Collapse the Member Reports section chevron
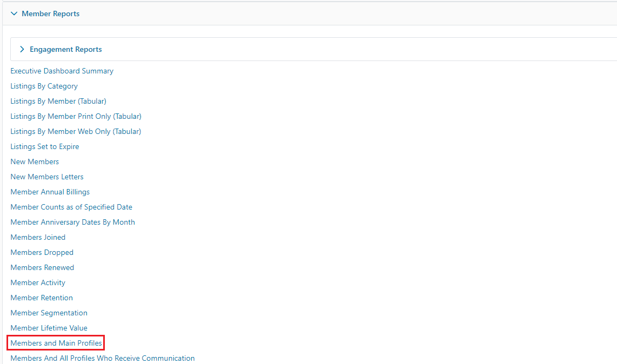Image resolution: width=617 pixels, height=364 pixels. (x=14, y=14)
